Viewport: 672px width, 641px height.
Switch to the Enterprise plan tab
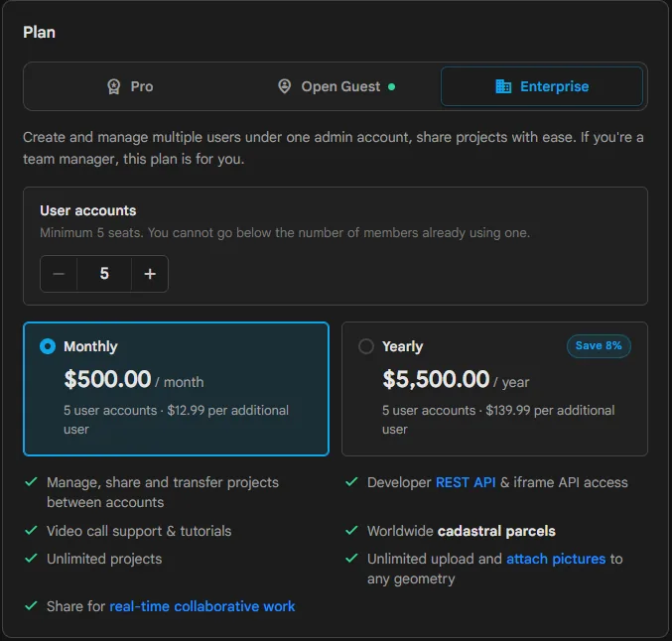tap(542, 86)
